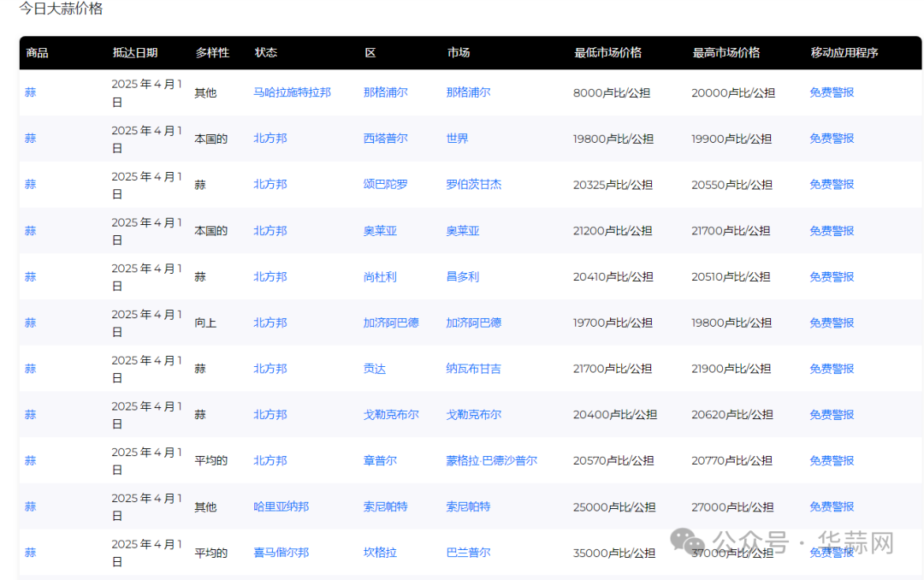This screenshot has height=580, width=924.
Task: Open the 索尼帕特 market link
Action: [x=469, y=506]
